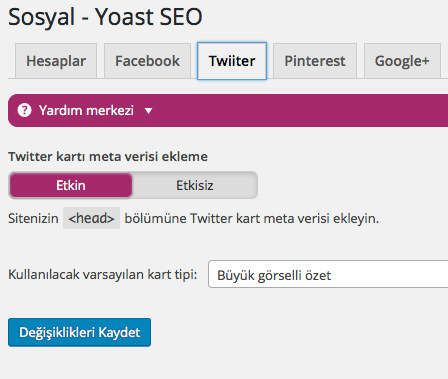
Task: Click the question mark help icon
Action: tap(24, 110)
